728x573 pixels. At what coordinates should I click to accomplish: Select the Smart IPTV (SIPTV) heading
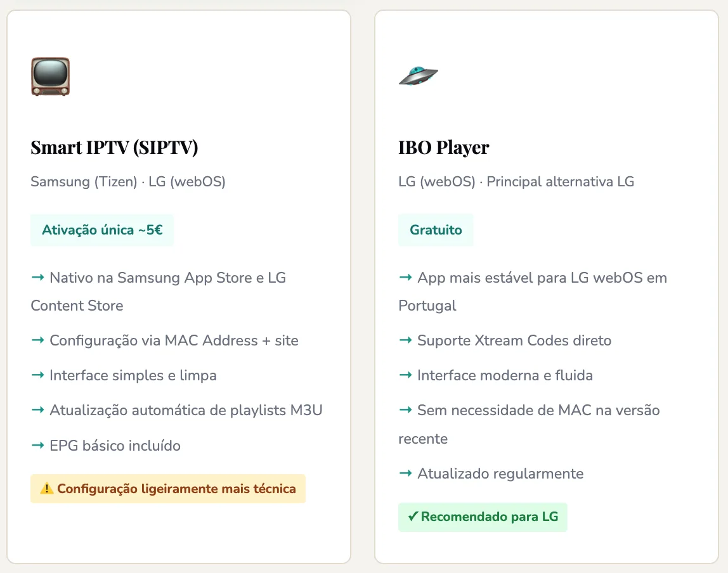point(114,147)
